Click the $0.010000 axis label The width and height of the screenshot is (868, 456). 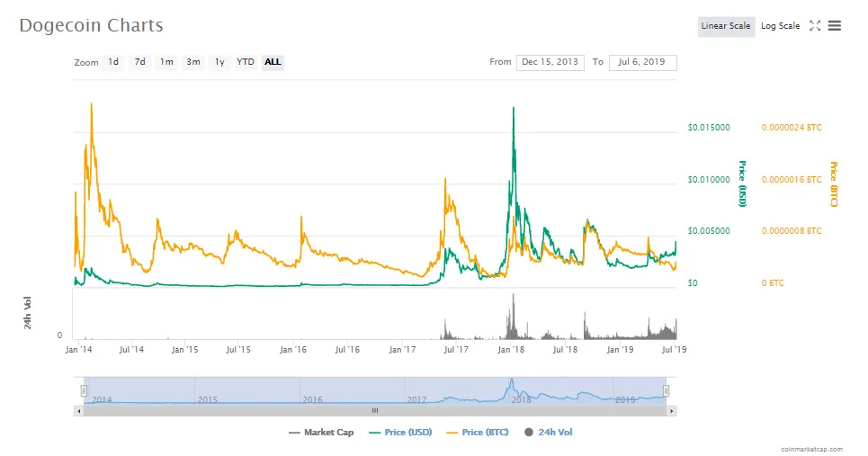click(x=709, y=179)
